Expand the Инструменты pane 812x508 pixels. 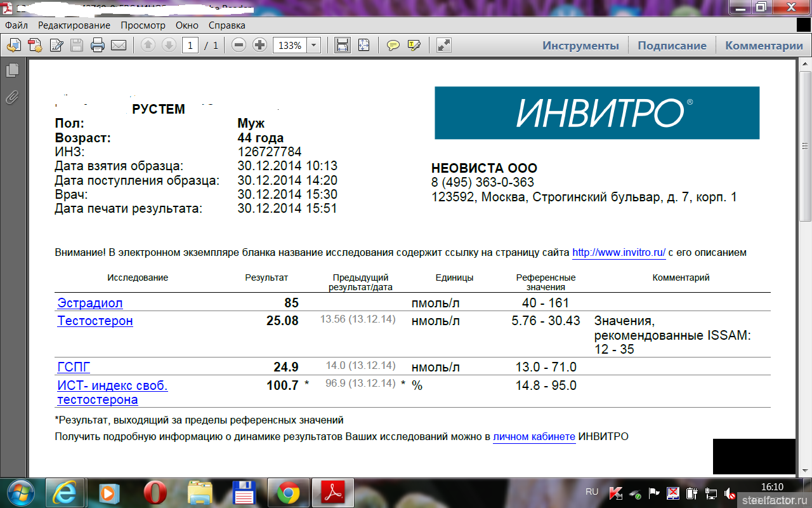(x=580, y=46)
